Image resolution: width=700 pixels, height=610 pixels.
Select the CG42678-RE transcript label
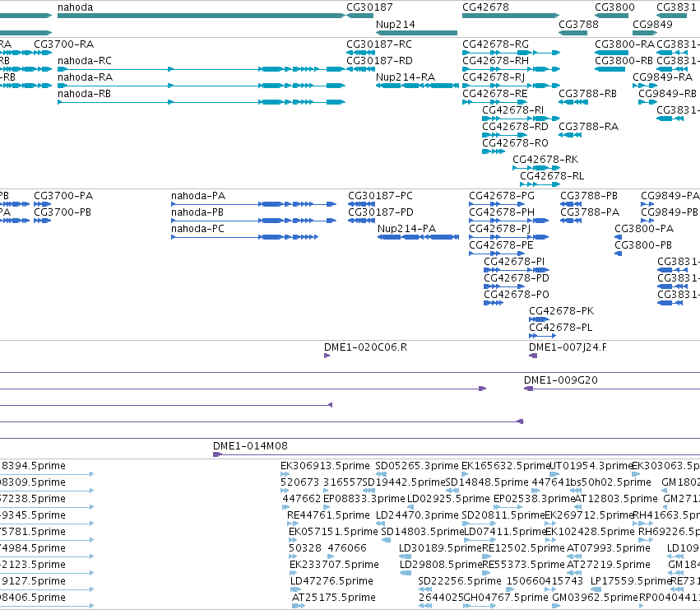pyautogui.click(x=494, y=93)
